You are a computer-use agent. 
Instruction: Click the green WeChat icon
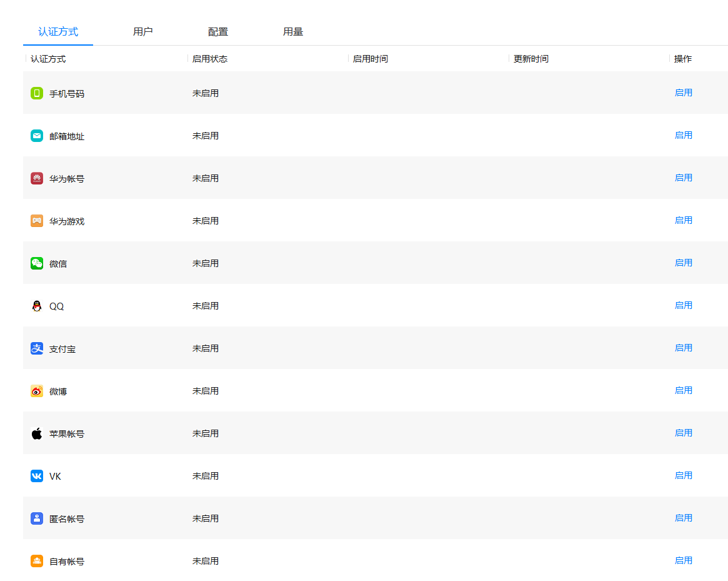click(x=37, y=263)
